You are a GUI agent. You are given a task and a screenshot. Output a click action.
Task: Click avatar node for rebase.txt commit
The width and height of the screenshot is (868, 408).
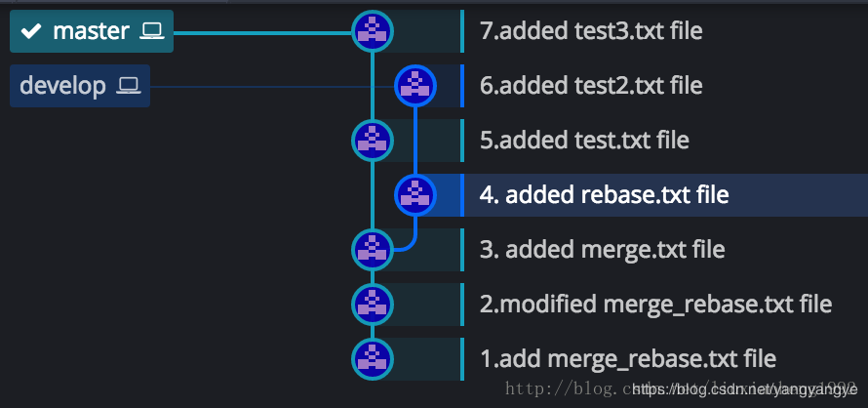click(414, 195)
